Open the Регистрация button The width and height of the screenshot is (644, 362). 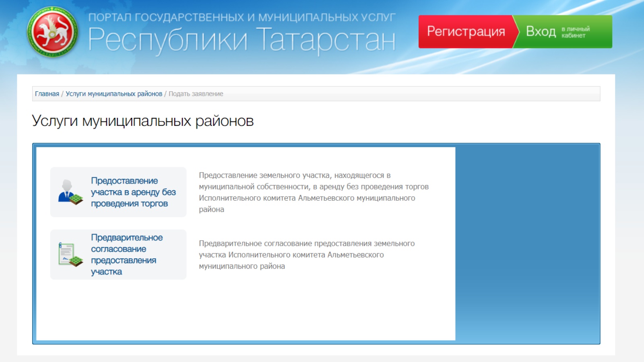tap(466, 31)
